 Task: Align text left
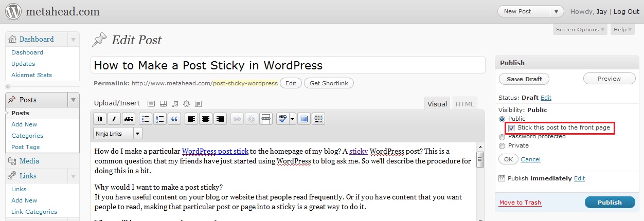pos(191,119)
